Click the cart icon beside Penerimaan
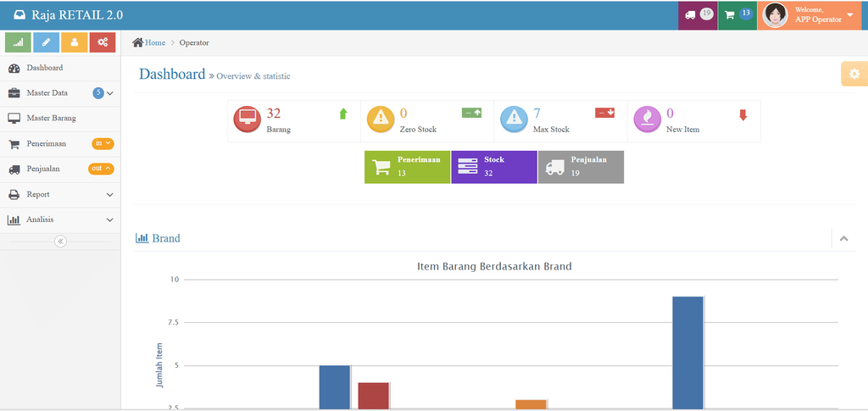This screenshot has width=868, height=411. [x=14, y=144]
